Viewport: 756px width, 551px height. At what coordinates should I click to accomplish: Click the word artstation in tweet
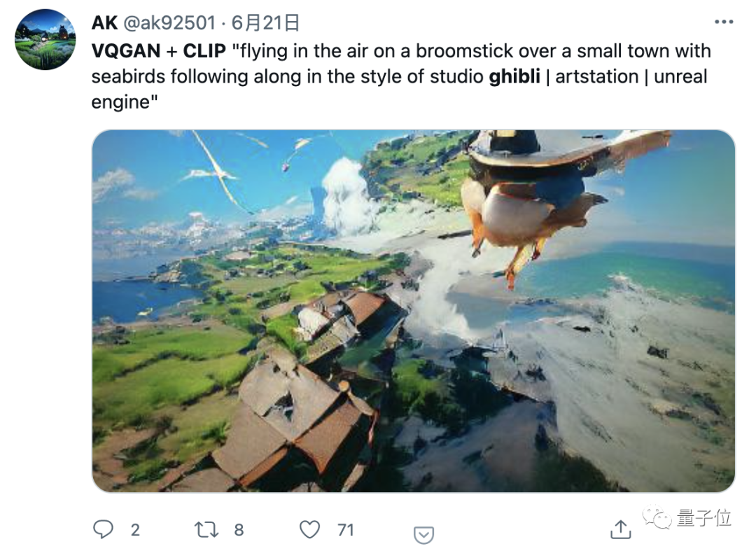[597, 76]
